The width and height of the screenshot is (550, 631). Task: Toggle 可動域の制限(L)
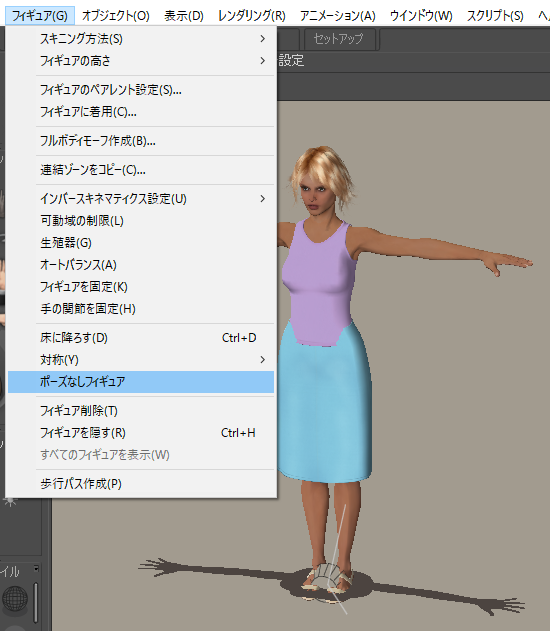[141, 221]
